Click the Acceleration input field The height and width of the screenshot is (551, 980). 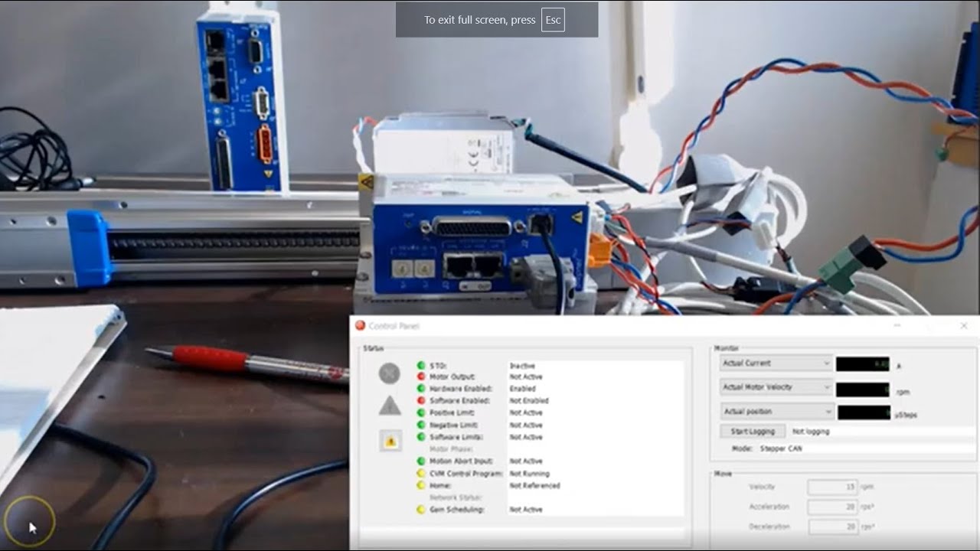pyautogui.click(x=833, y=507)
